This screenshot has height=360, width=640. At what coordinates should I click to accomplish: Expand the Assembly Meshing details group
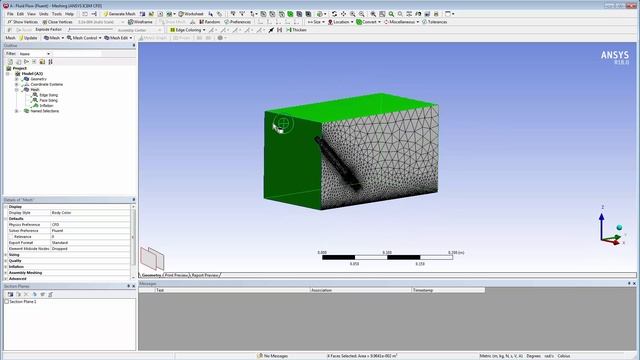coord(6,273)
